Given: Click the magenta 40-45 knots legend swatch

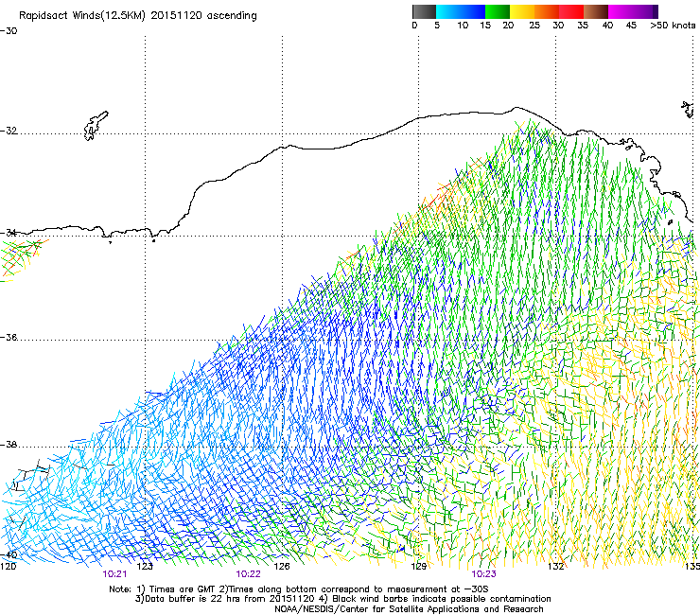Looking at the screenshot, I should (x=621, y=11).
